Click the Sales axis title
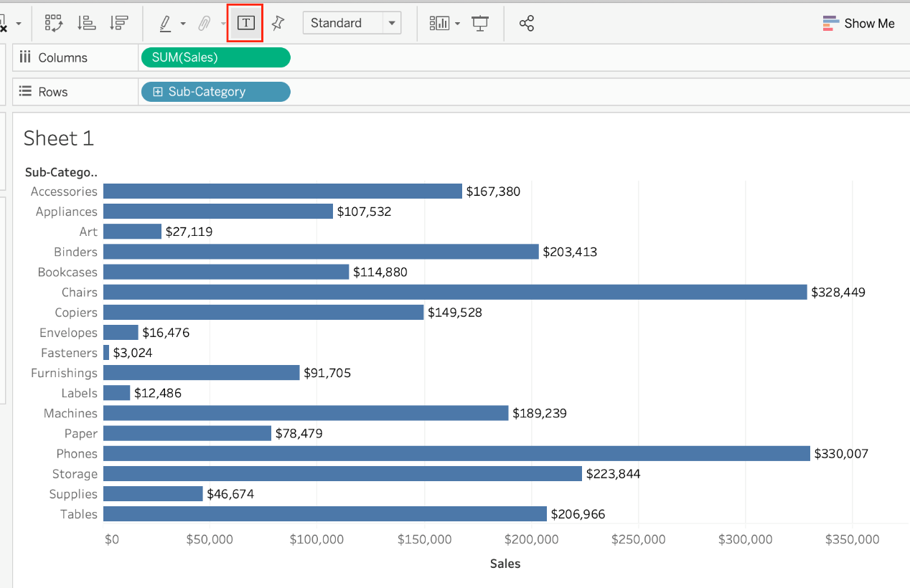910x588 pixels. (505, 564)
